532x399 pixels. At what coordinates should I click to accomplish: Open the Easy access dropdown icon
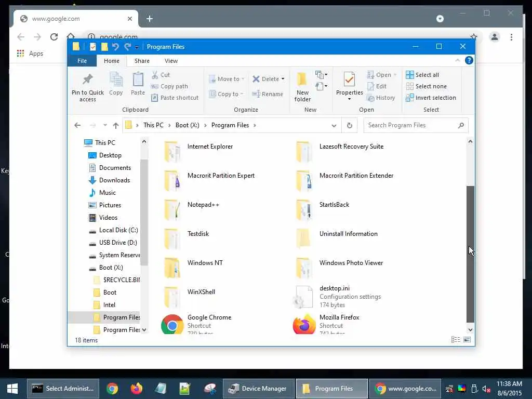click(321, 86)
